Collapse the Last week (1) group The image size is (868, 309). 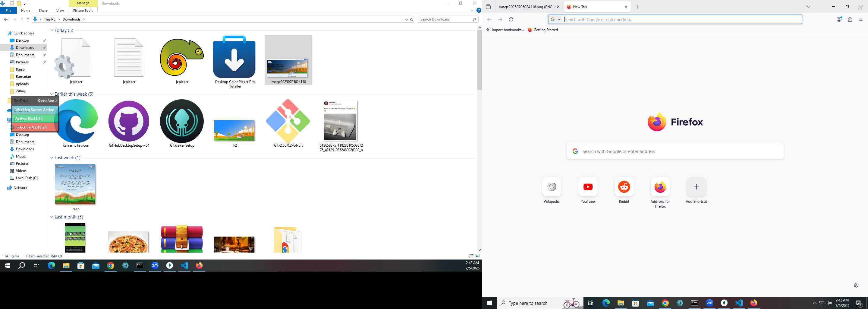52,158
